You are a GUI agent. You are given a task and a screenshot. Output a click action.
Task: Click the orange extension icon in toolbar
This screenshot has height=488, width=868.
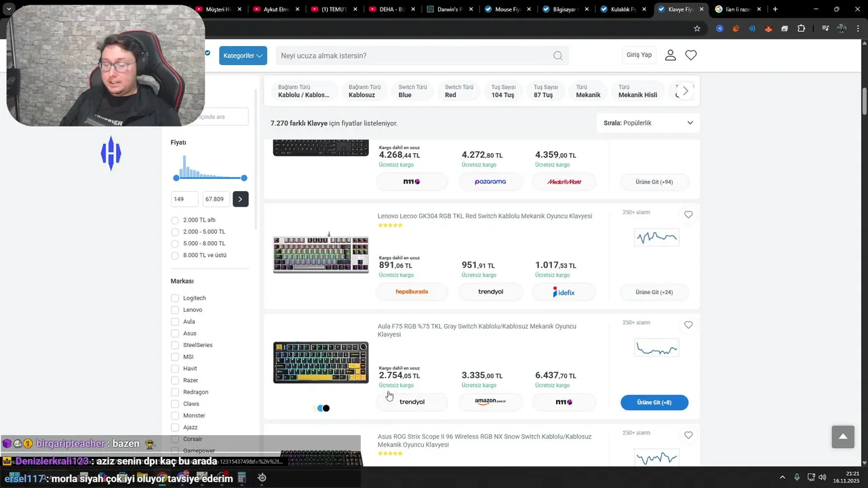coord(736,28)
